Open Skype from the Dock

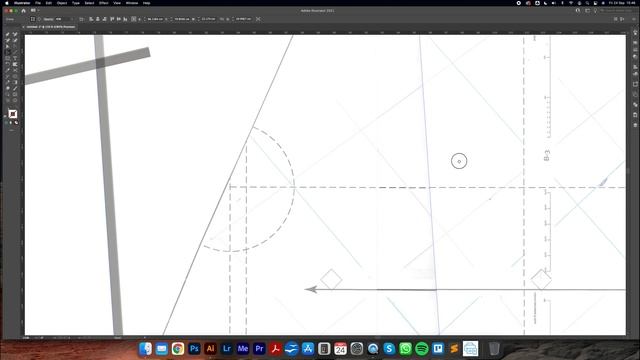click(389, 349)
